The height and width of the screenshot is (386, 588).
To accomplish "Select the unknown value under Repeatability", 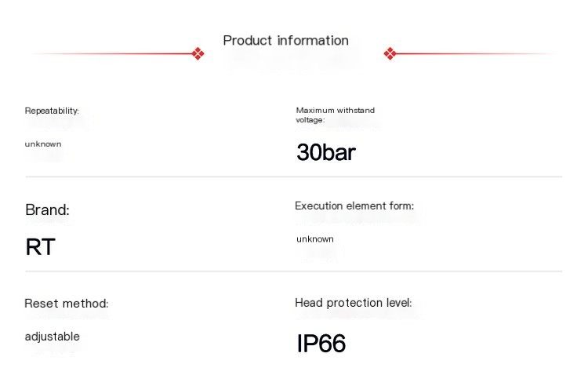I will click(43, 144).
